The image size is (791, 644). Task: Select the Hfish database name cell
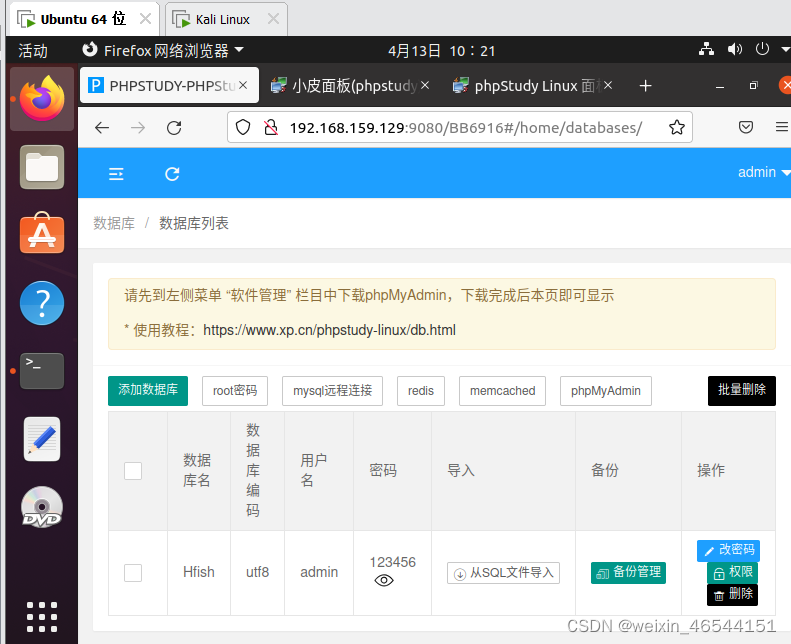pos(199,572)
